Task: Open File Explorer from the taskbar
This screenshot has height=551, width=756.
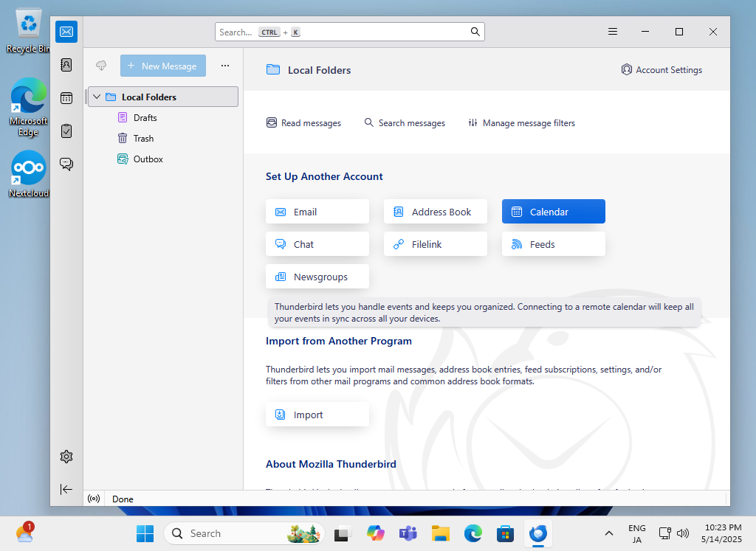Action: pos(440,533)
